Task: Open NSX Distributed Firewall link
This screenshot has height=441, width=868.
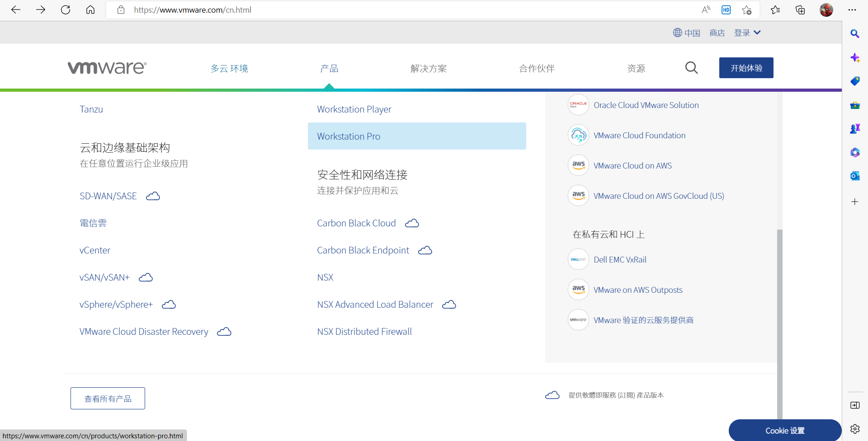Action: [364, 332]
